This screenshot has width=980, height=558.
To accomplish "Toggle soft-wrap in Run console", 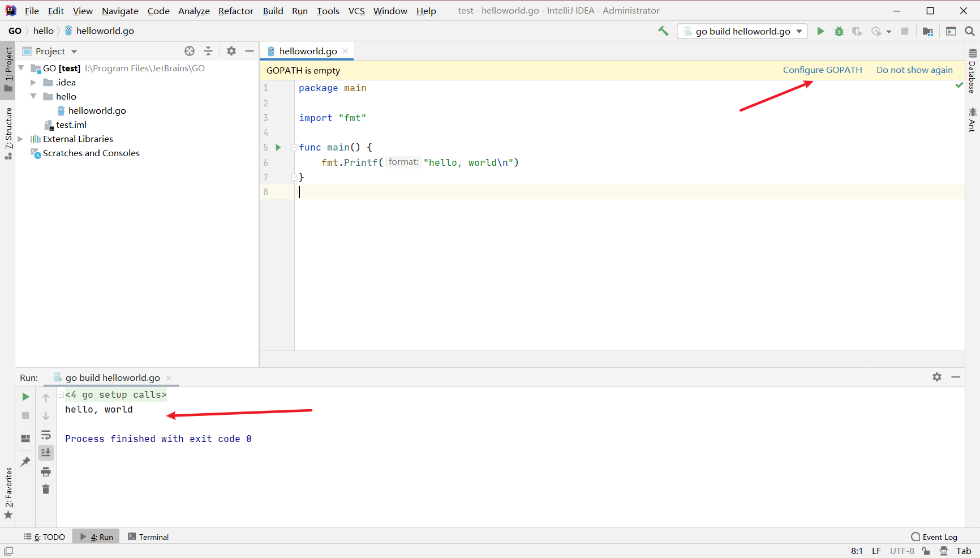I will point(46,435).
